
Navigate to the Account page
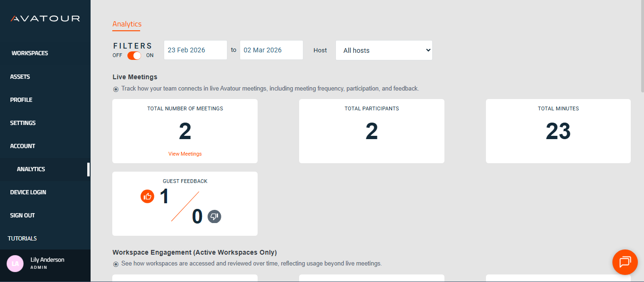22,146
